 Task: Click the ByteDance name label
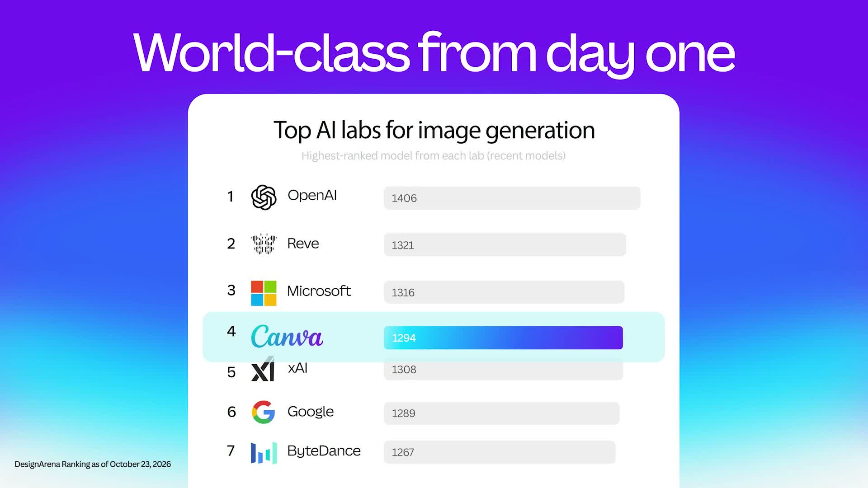(x=324, y=451)
